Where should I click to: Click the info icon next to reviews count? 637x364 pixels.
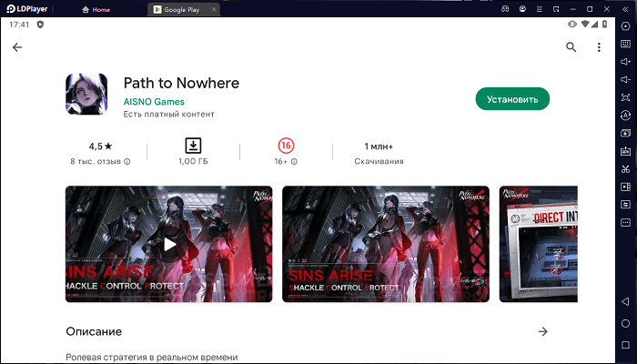pyautogui.click(x=127, y=162)
